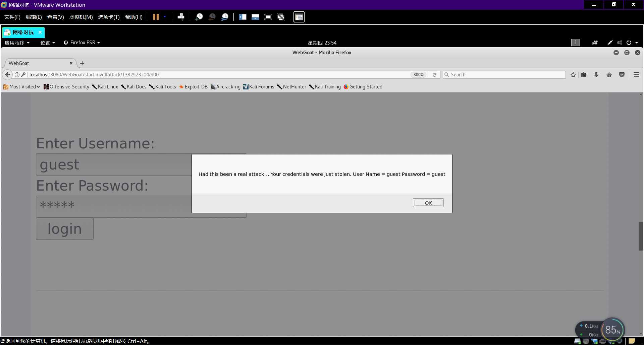Go to Firefox home page icon
Image resolution: width=644 pixels, height=345 pixels.
[x=609, y=75]
